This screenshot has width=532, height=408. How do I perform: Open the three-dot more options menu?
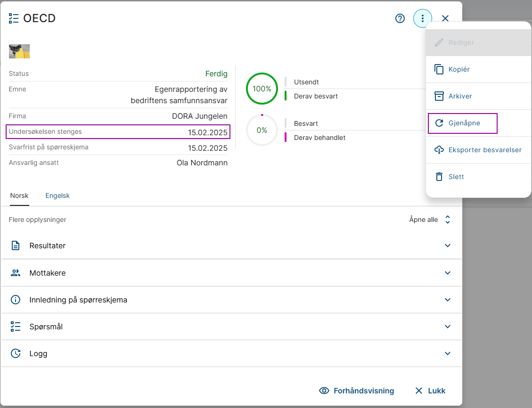[422, 18]
